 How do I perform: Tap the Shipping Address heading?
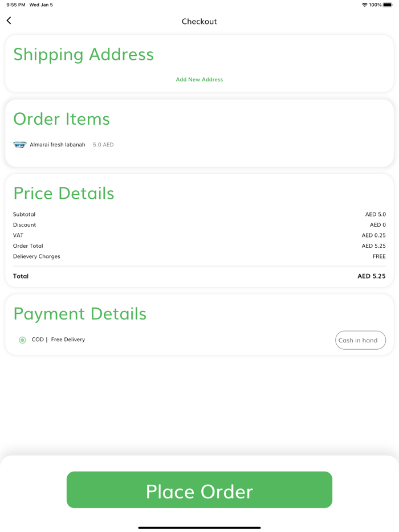pyautogui.click(x=83, y=54)
